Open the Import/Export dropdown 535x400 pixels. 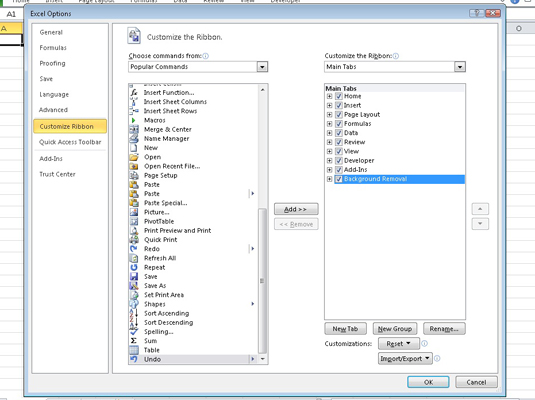[405, 359]
